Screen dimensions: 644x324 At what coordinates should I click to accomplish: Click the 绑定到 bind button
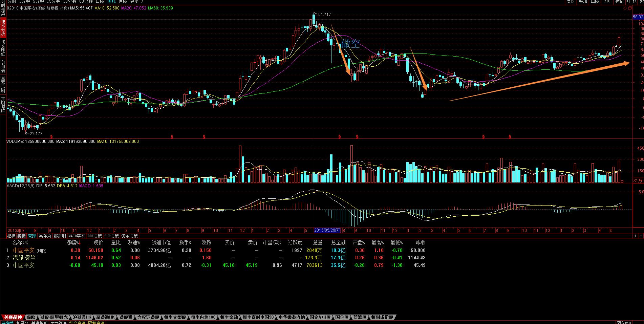60,236
